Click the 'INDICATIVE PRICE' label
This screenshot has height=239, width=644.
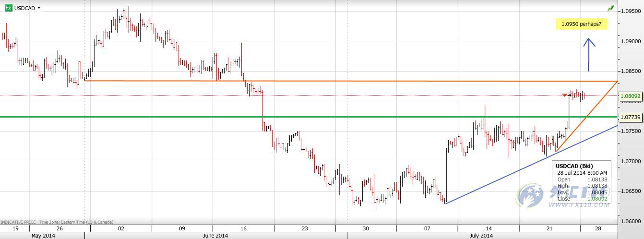[x=18, y=222]
